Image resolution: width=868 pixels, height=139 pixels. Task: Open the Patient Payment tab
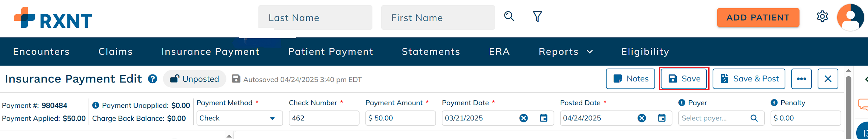point(331,52)
